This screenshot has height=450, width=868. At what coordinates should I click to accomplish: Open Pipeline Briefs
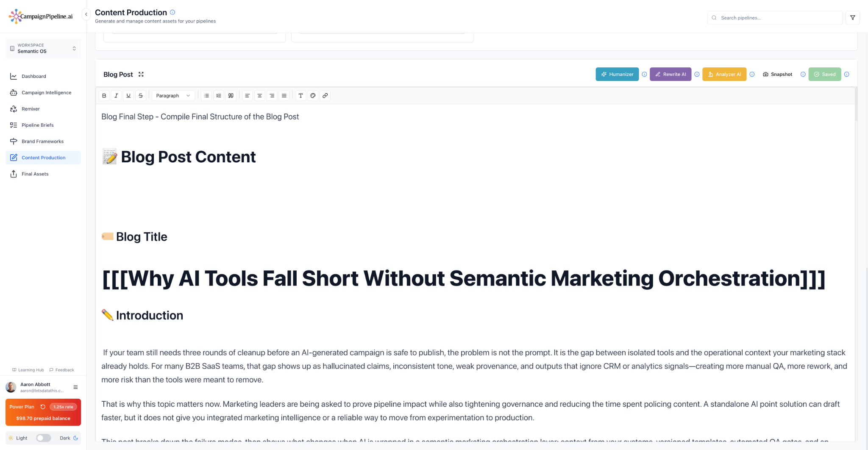pyautogui.click(x=43, y=125)
